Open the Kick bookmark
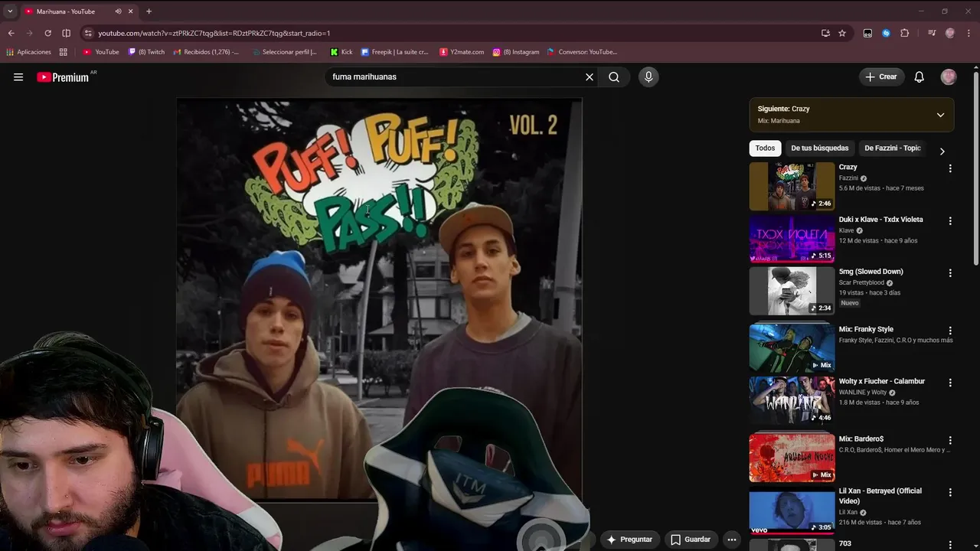This screenshot has height=551, width=980. (x=341, y=52)
